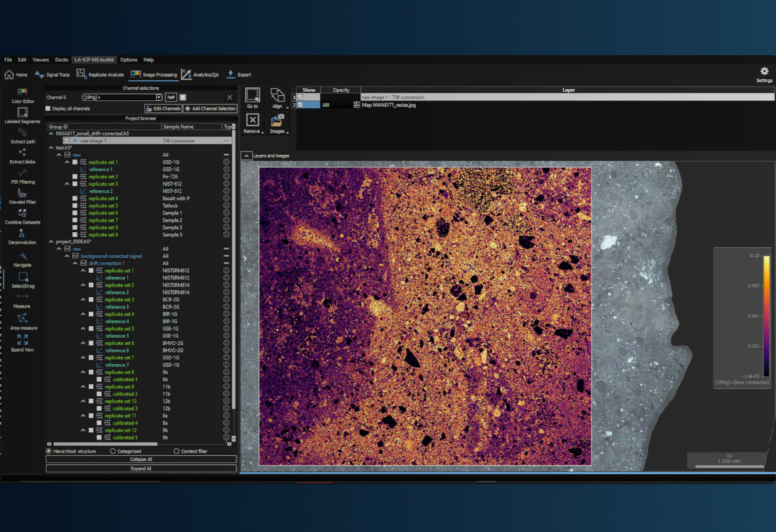
Task: Open Edit menu
Action: point(22,60)
